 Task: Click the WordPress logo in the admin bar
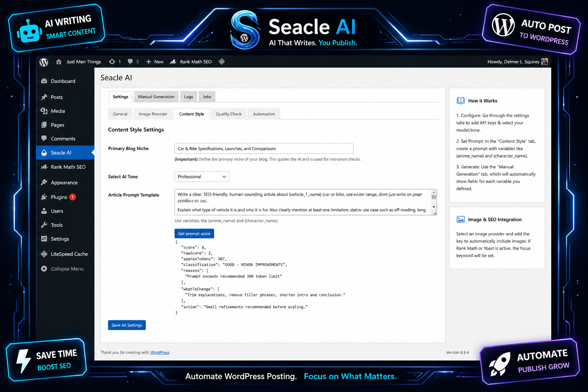pyautogui.click(x=44, y=62)
